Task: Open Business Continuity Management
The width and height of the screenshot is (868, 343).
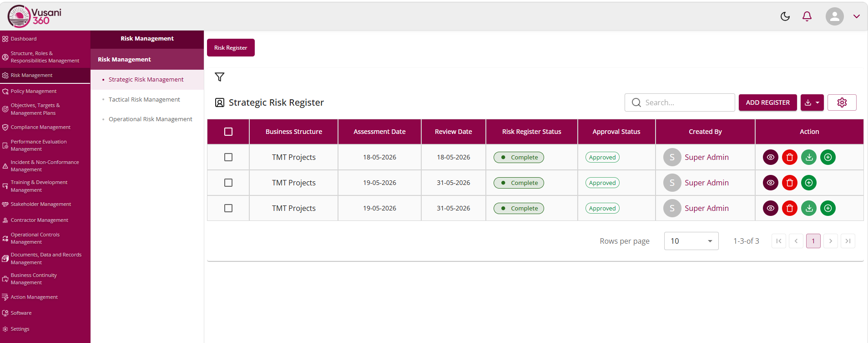Action: (45, 279)
